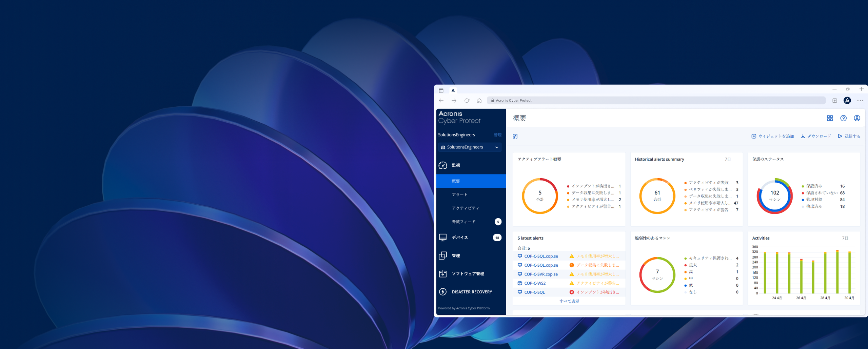Viewport: 868px width, 349px height.
Task: Click the ソフトウェア管理 download-box icon
Action: 443,273
